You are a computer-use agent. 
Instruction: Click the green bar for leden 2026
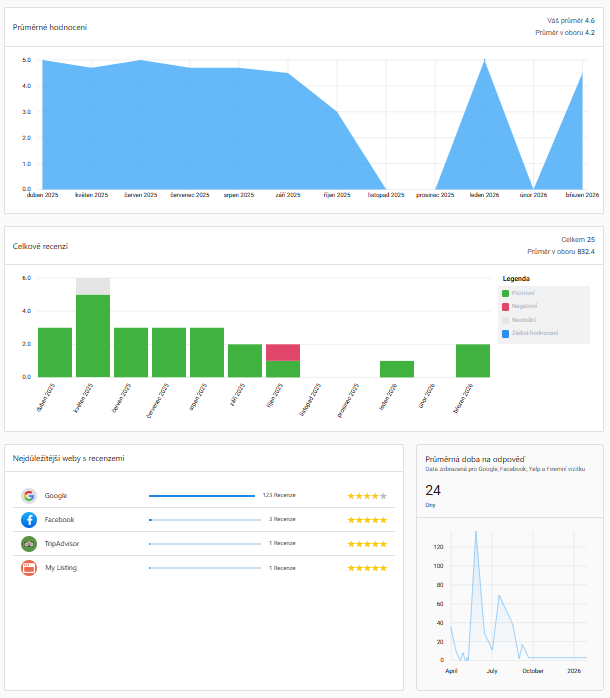(397, 369)
